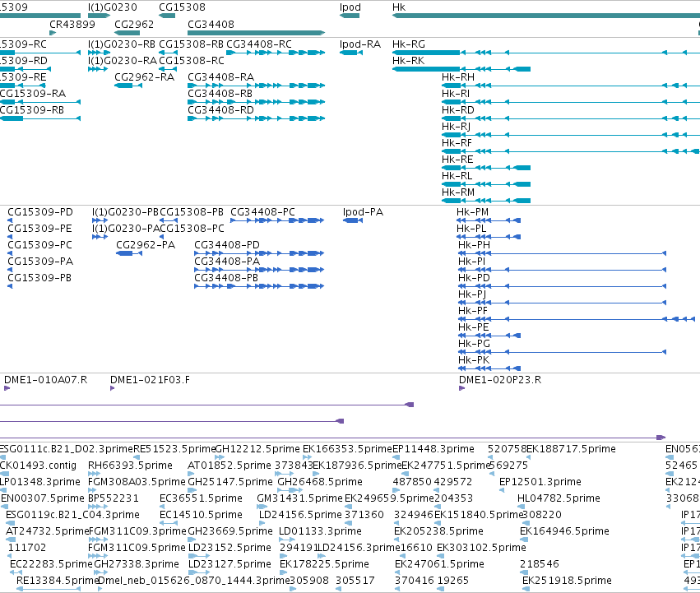Image resolution: width=700 pixels, height=593 pixels.
Task: Select the DME1-021F03.F feature label
Action: coord(150,380)
